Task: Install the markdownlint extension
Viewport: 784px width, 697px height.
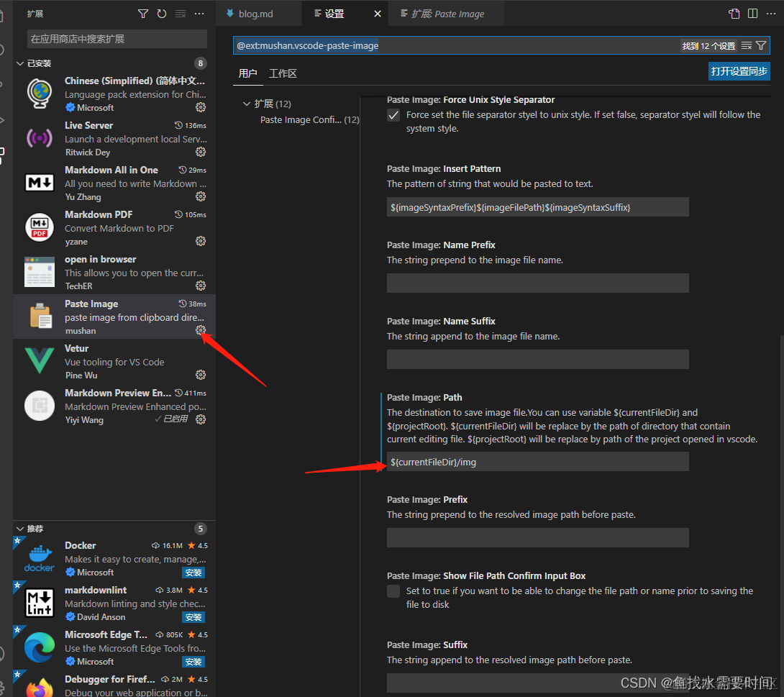Action: pos(193,617)
